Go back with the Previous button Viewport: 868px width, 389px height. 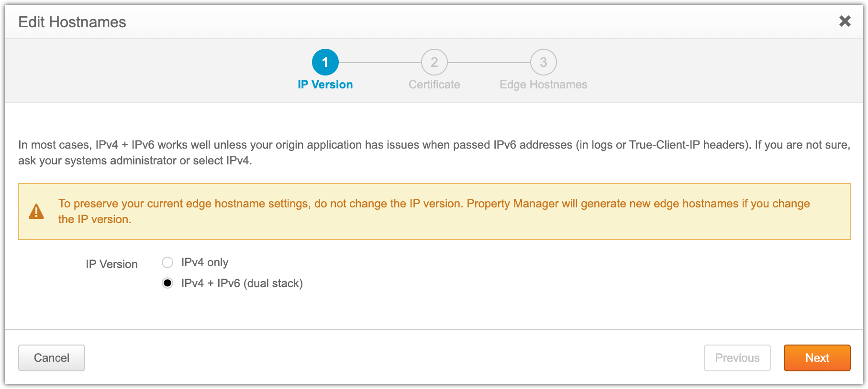pyautogui.click(x=737, y=358)
